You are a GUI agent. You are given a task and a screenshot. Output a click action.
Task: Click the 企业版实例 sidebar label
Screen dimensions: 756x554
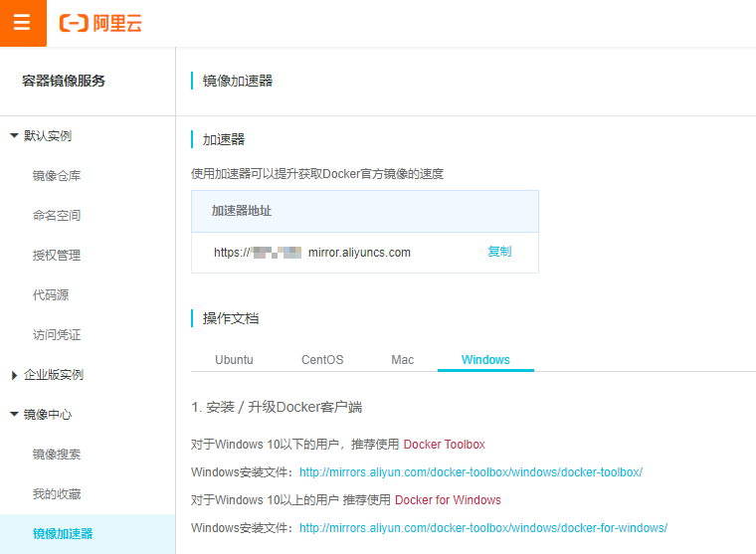click(54, 375)
